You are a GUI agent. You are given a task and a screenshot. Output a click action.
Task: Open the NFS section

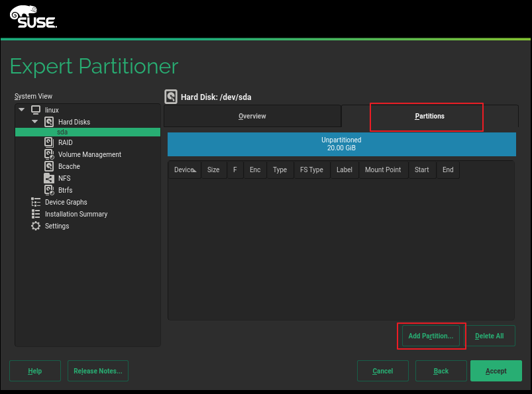[64, 178]
